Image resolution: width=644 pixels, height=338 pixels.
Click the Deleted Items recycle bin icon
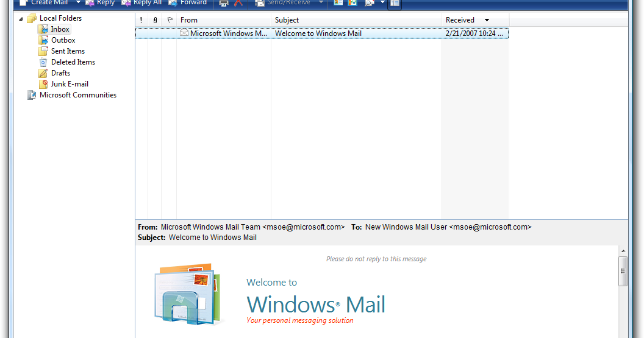pyautogui.click(x=43, y=62)
